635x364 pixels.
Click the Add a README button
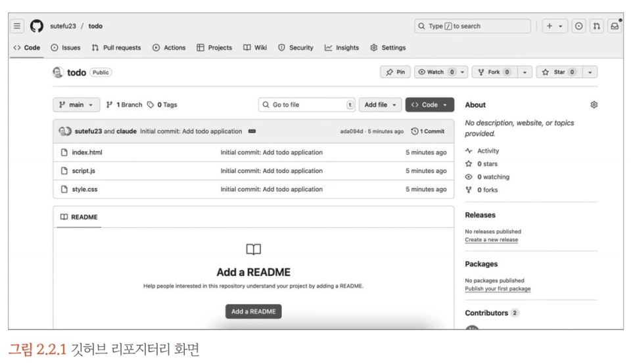click(x=254, y=311)
